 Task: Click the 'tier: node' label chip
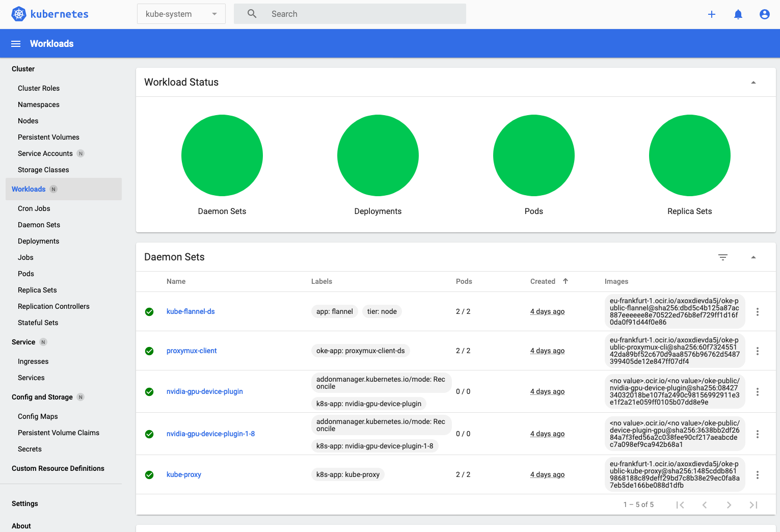[x=382, y=311]
